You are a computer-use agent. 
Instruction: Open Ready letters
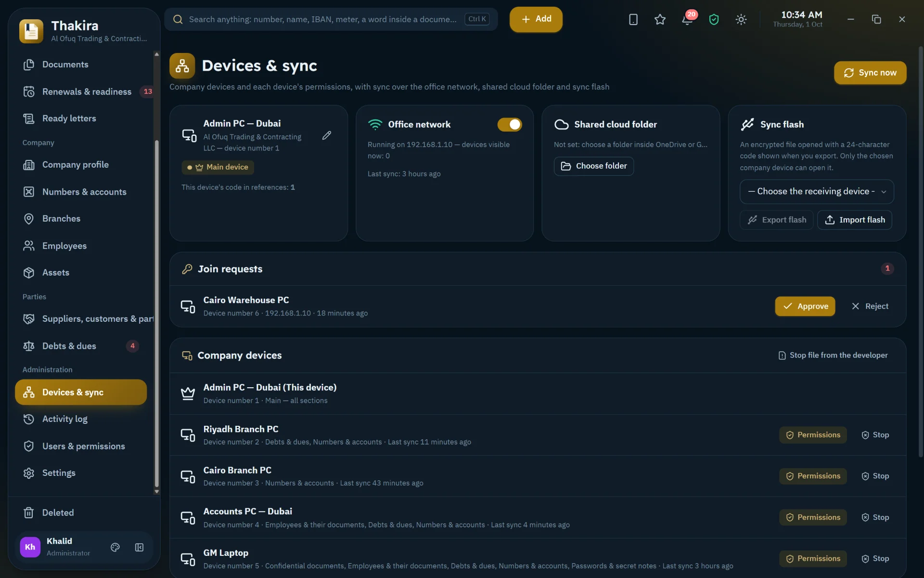pyautogui.click(x=82, y=118)
